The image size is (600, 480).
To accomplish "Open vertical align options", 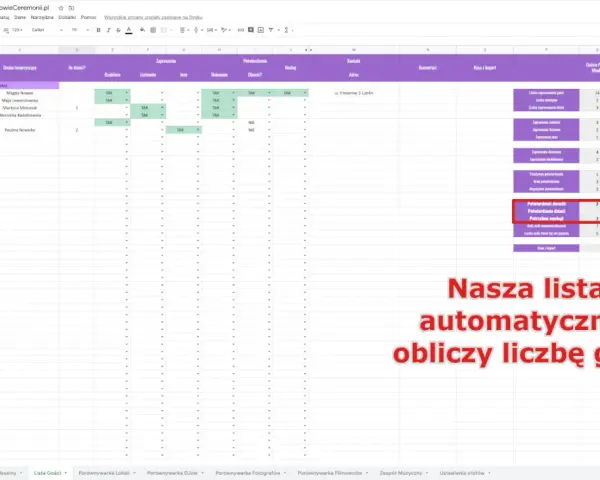I will [x=196, y=30].
